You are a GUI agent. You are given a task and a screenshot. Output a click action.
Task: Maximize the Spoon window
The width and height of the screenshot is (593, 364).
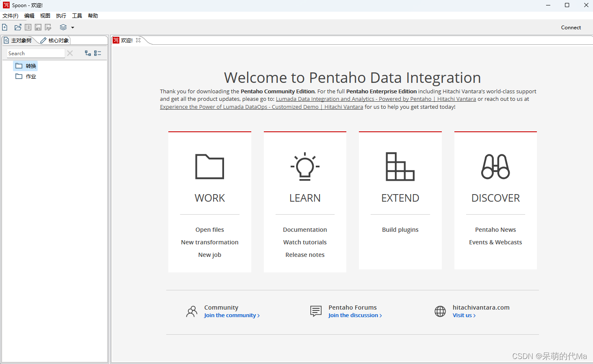[567, 5]
